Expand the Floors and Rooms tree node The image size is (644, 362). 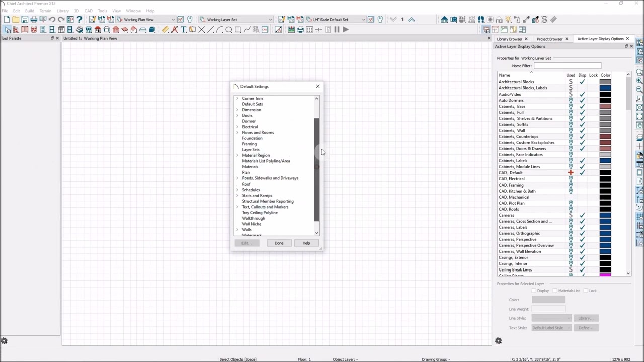[x=237, y=132]
